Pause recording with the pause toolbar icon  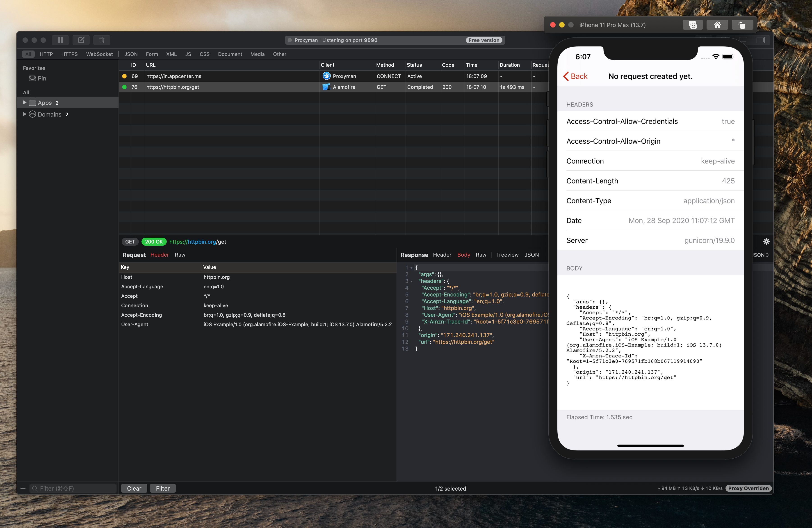pyautogui.click(x=60, y=40)
